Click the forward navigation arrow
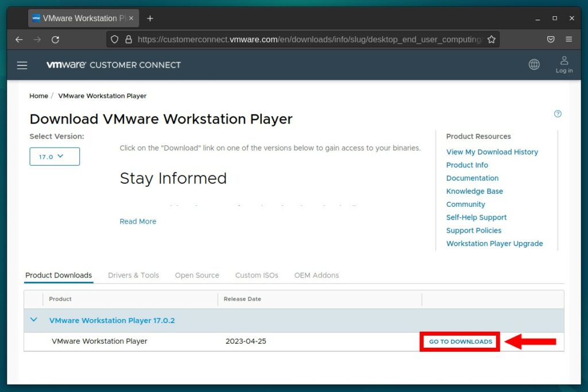This screenshot has height=392, width=588. click(37, 40)
